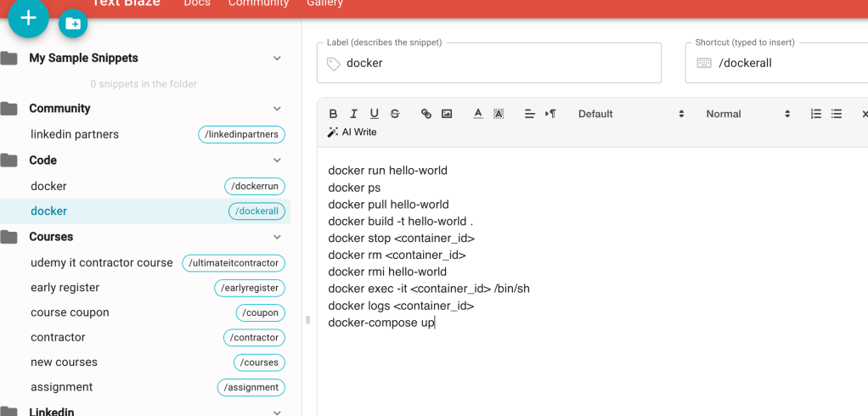
Task: Open the Normal text size dropdown
Action: click(x=748, y=114)
